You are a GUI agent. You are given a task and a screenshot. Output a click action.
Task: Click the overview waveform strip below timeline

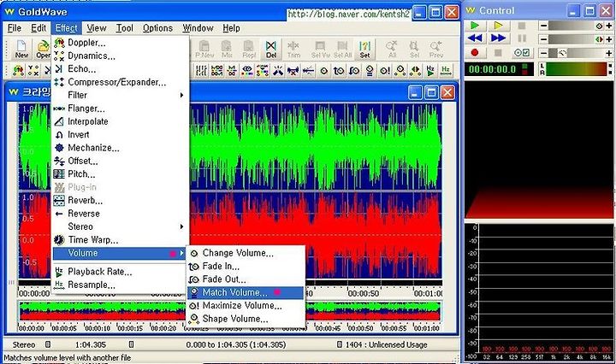[230, 311]
